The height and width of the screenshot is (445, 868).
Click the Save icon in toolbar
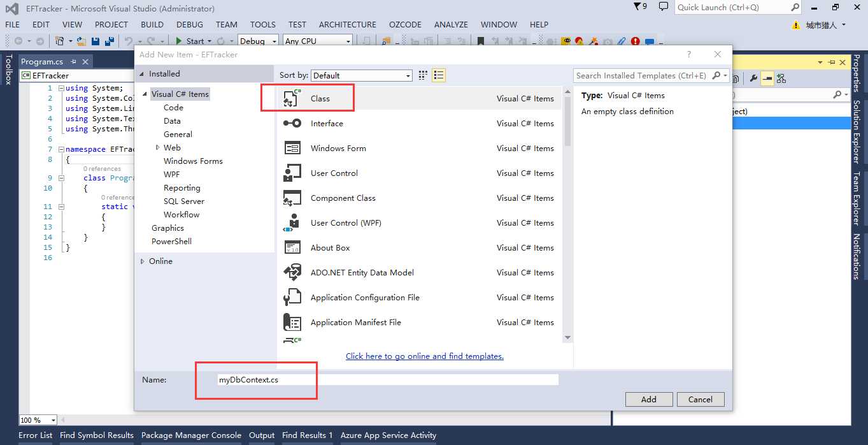[96, 41]
